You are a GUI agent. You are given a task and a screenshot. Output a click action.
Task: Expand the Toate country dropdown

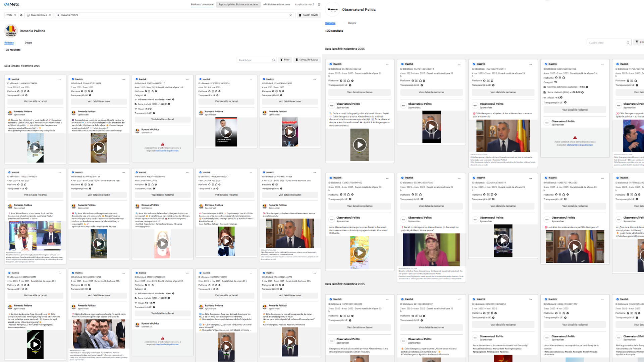pyautogui.click(x=11, y=15)
